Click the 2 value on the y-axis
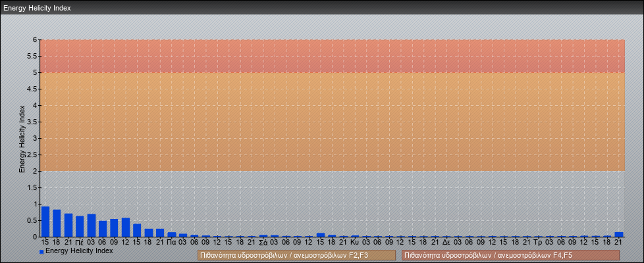 coord(36,171)
